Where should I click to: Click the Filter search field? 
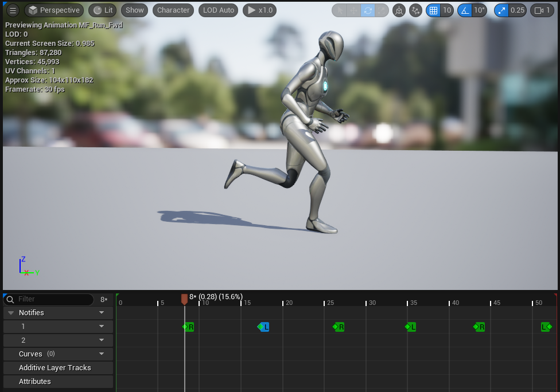pyautogui.click(x=53, y=299)
